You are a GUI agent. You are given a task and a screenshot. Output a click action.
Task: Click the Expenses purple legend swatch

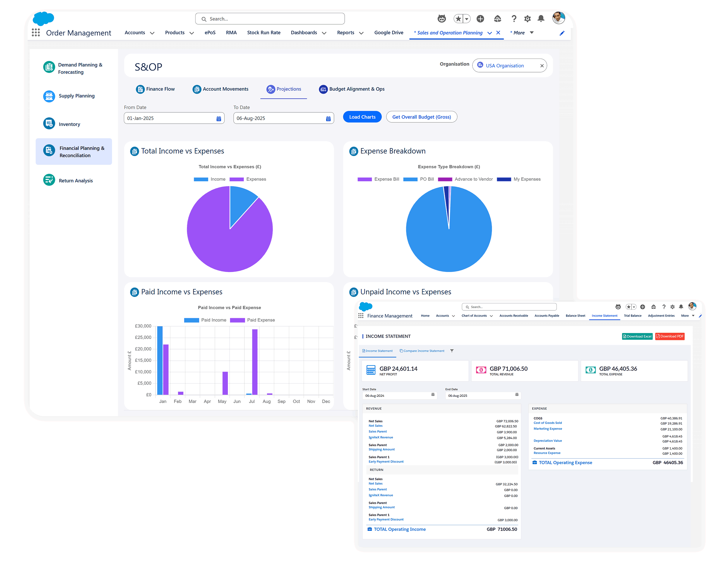237,179
